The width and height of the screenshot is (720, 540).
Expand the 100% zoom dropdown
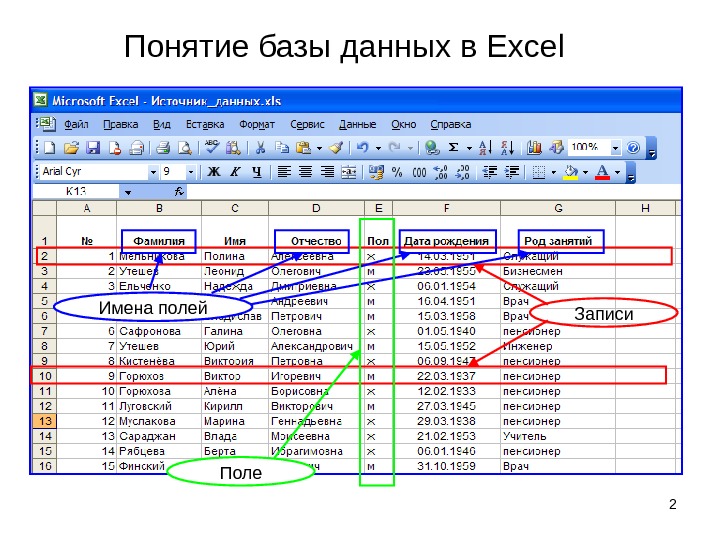click(x=615, y=148)
